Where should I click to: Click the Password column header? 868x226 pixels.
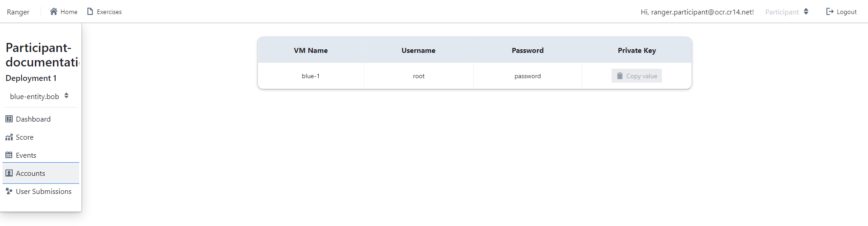pos(528,50)
